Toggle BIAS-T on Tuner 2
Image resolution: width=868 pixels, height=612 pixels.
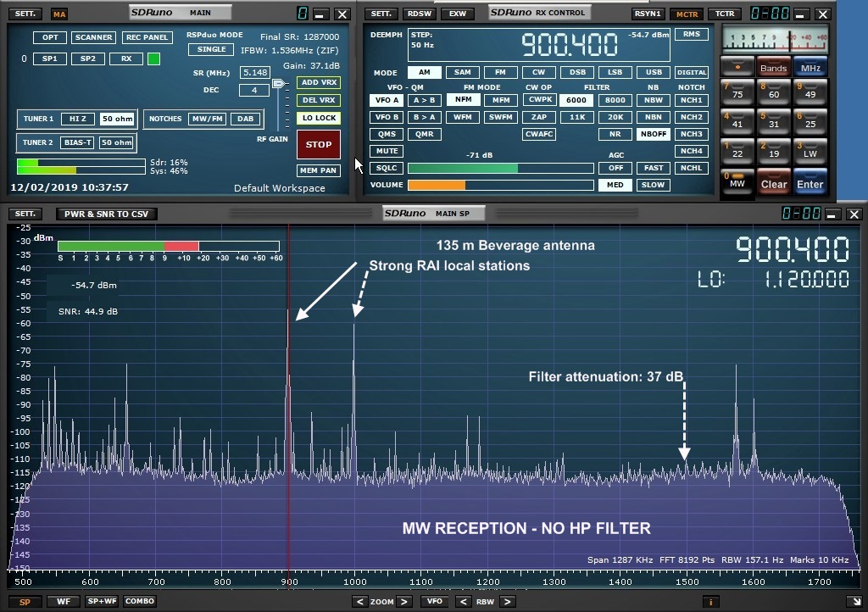(77, 142)
